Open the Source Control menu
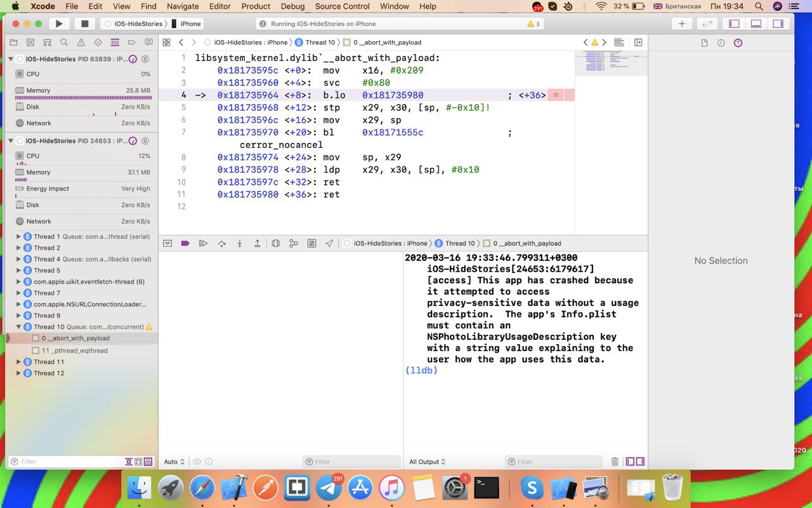The image size is (812, 508). point(343,6)
